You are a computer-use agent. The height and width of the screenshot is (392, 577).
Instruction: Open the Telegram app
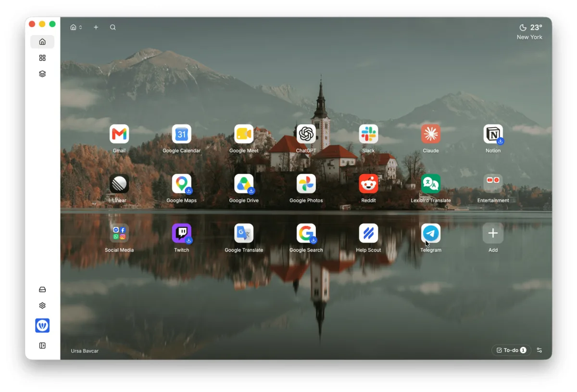pyautogui.click(x=431, y=233)
